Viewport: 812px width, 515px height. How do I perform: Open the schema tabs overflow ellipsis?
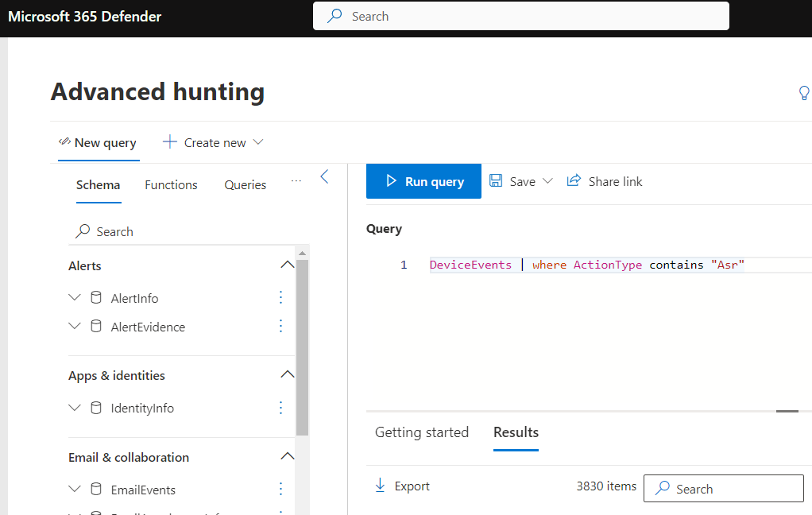pyautogui.click(x=296, y=181)
